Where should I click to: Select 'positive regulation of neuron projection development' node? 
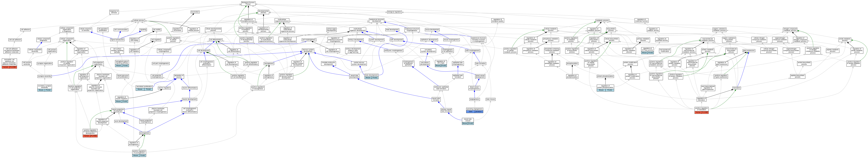[90, 133]
